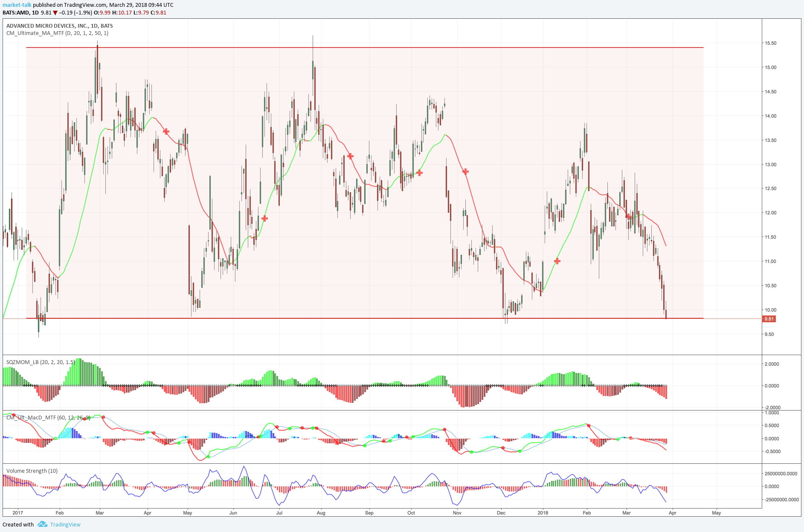Screen dimensions: 804x532
Task: Click the C:9.81 close value in header
Action: (158, 12)
